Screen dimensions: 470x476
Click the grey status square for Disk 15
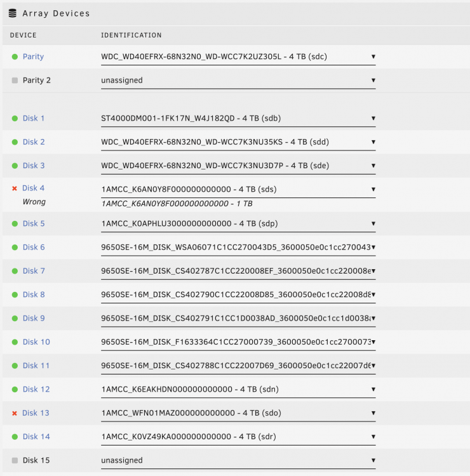click(x=15, y=461)
